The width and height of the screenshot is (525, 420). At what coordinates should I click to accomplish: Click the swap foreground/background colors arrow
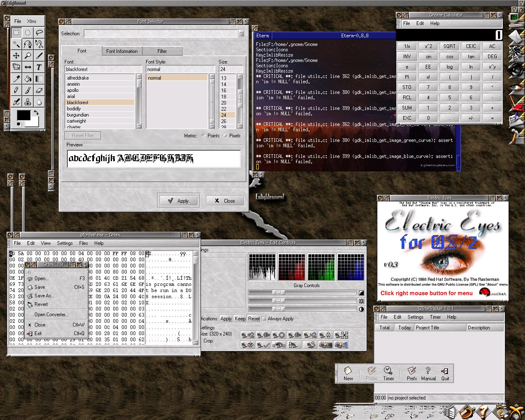[36, 112]
